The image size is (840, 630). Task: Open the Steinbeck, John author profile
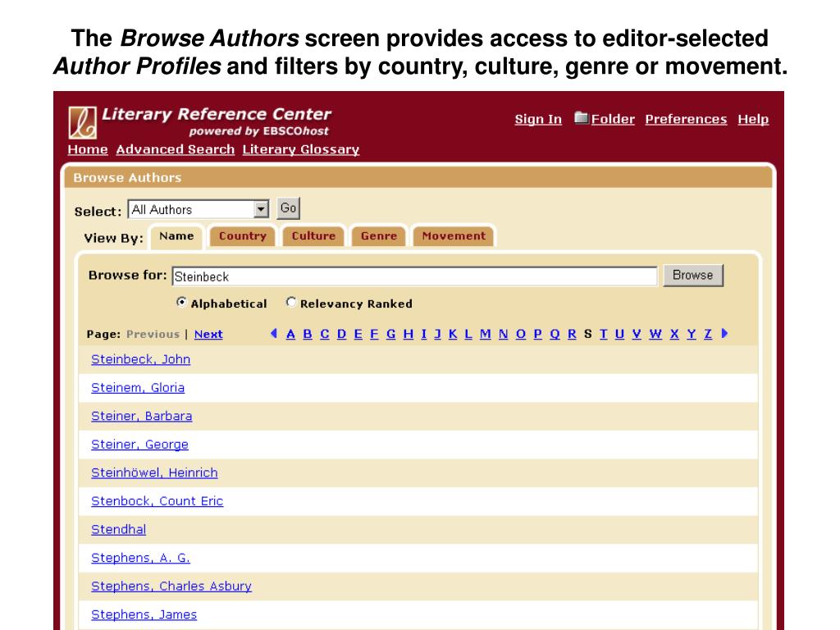click(x=141, y=359)
